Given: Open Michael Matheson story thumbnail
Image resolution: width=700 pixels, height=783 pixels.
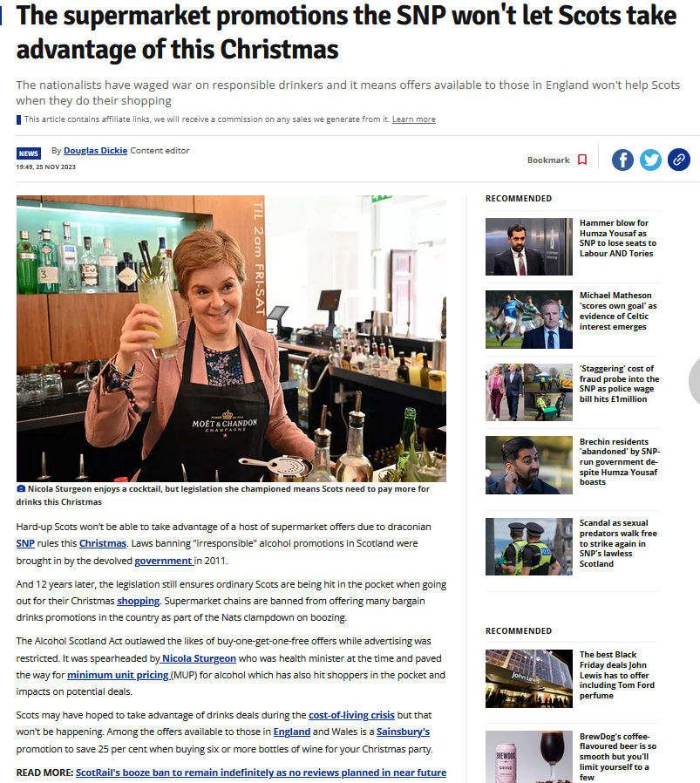Looking at the screenshot, I should tap(529, 320).
